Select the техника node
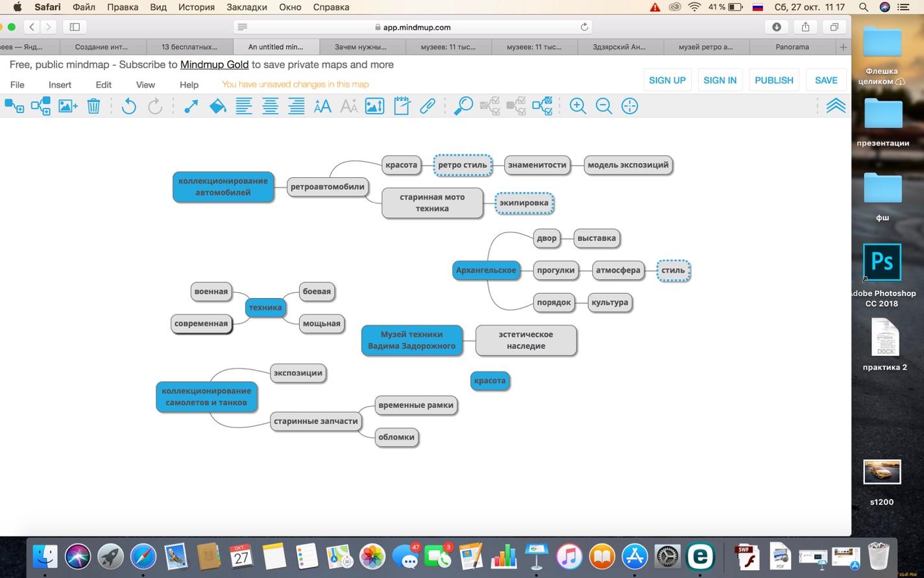This screenshot has height=578, width=924. (265, 307)
